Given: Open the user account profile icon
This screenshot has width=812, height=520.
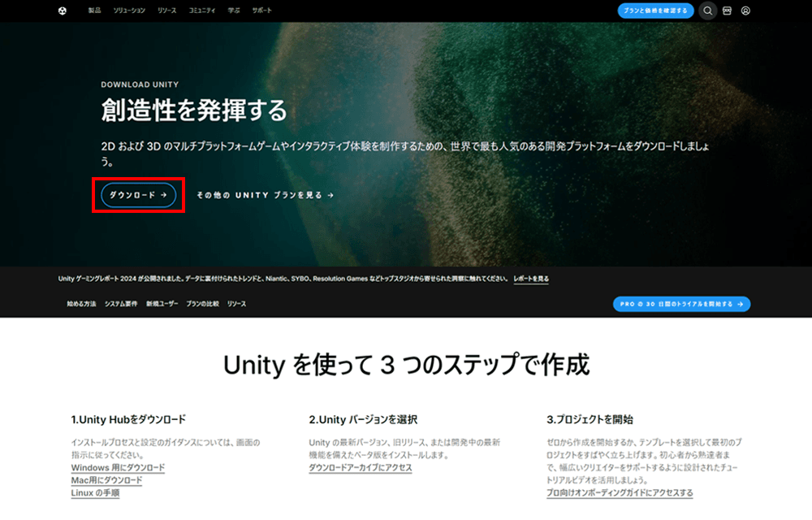Looking at the screenshot, I should point(745,11).
